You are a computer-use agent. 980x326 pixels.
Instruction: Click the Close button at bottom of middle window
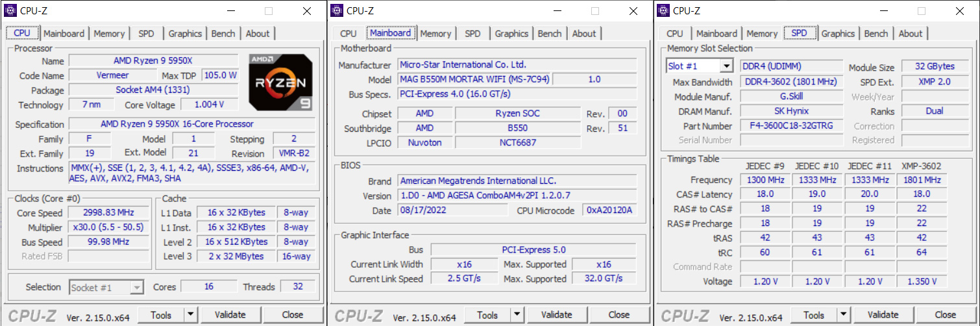pyautogui.click(x=619, y=315)
